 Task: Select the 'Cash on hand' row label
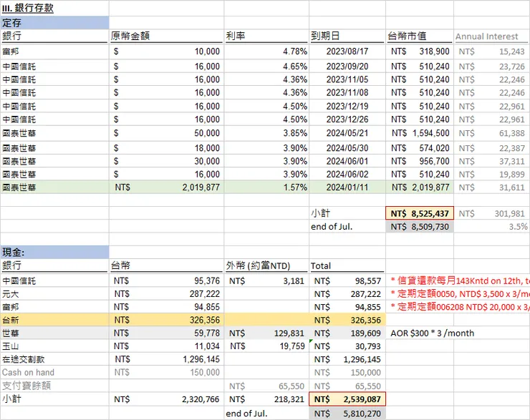click(28, 372)
